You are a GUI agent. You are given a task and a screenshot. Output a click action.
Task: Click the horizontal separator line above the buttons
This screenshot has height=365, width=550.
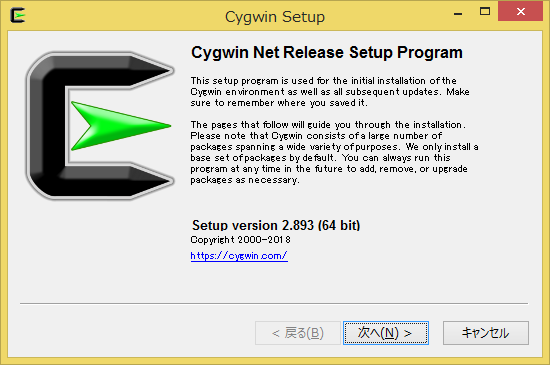pos(274,303)
